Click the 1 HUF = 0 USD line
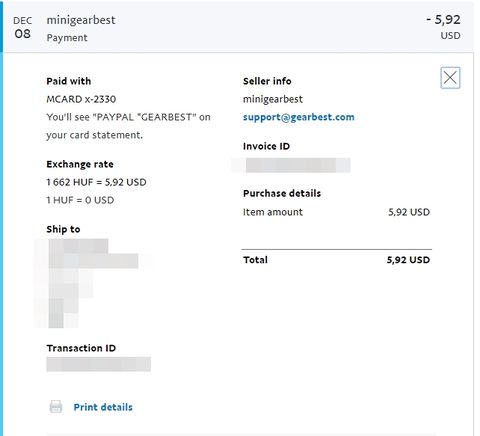Image resolution: width=480 pixels, height=436 pixels. pos(80,200)
